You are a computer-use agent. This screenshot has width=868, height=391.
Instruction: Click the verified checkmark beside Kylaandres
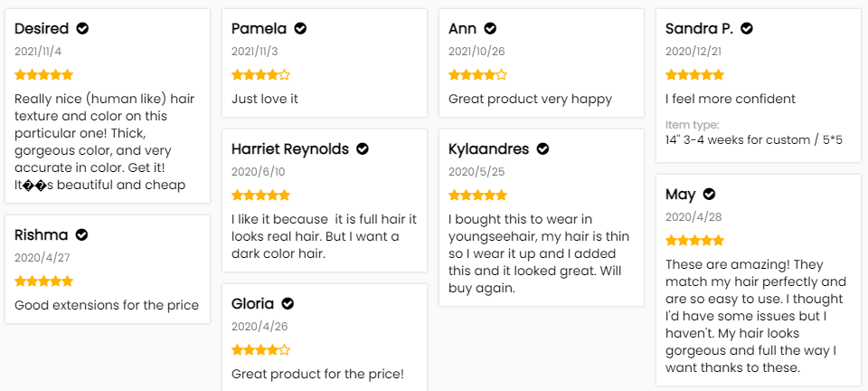(543, 148)
